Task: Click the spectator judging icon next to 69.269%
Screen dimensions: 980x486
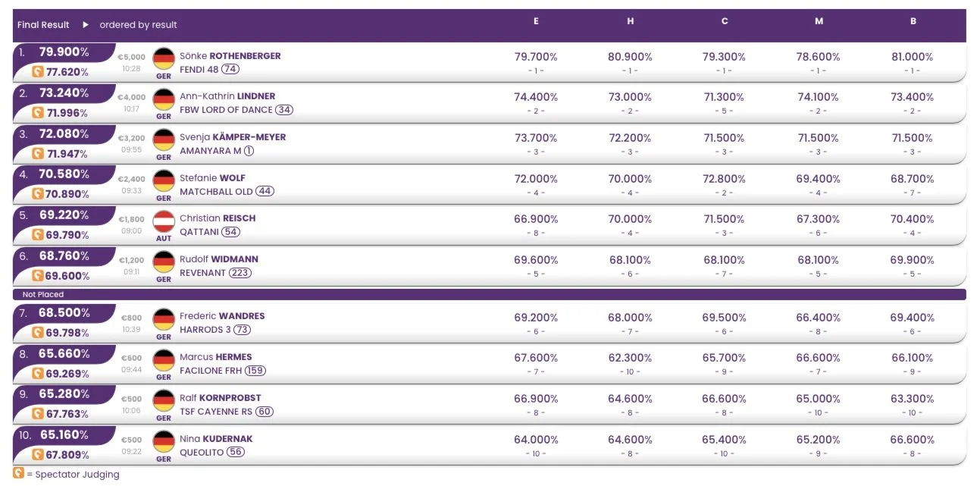Action: 37,374
